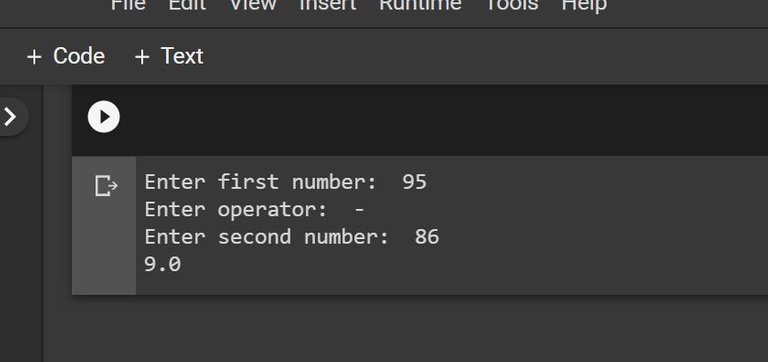
Task: Run the code cell with the play button
Action: pyautogui.click(x=103, y=117)
